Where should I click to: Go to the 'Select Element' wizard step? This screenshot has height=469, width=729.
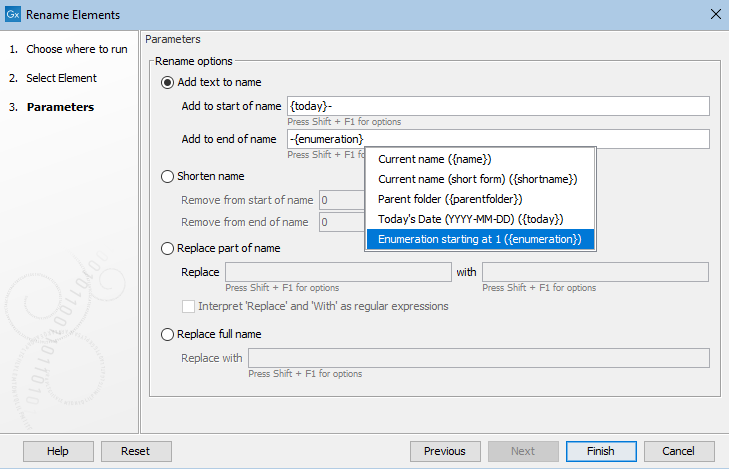click(x=61, y=78)
